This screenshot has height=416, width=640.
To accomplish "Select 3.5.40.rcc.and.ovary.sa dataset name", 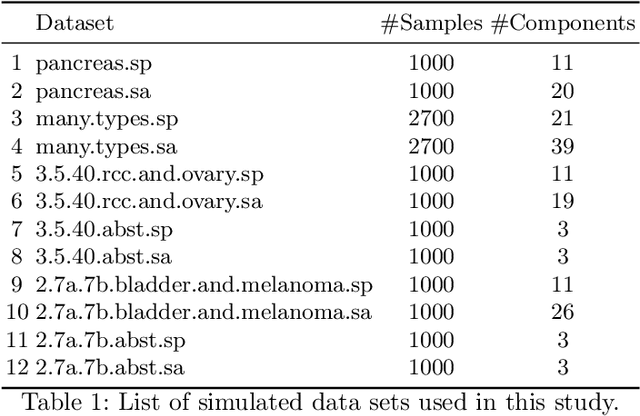I will [147, 202].
